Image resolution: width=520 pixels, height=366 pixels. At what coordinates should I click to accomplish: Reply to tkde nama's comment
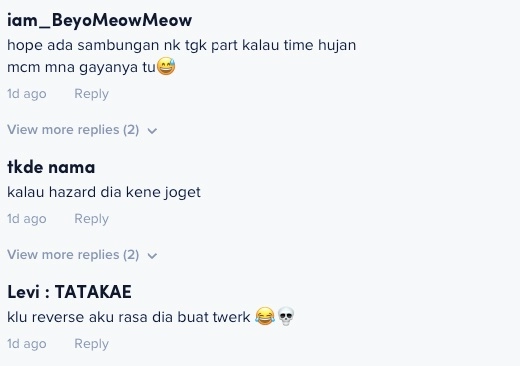(x=91, y=219)
